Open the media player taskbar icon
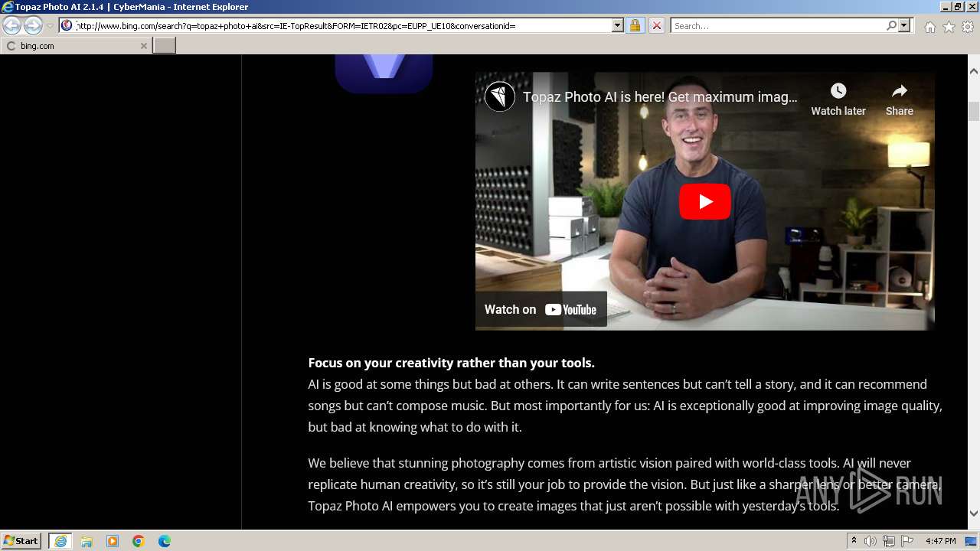This screenshot has width=980, height=551. [x=113, y=541]
